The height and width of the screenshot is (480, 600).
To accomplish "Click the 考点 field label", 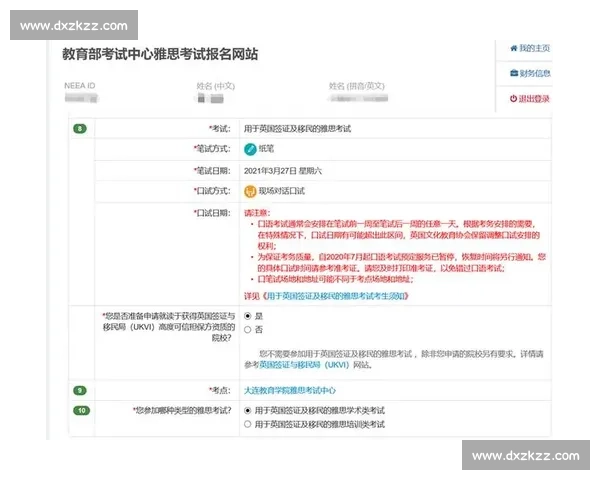I will 220,390.
